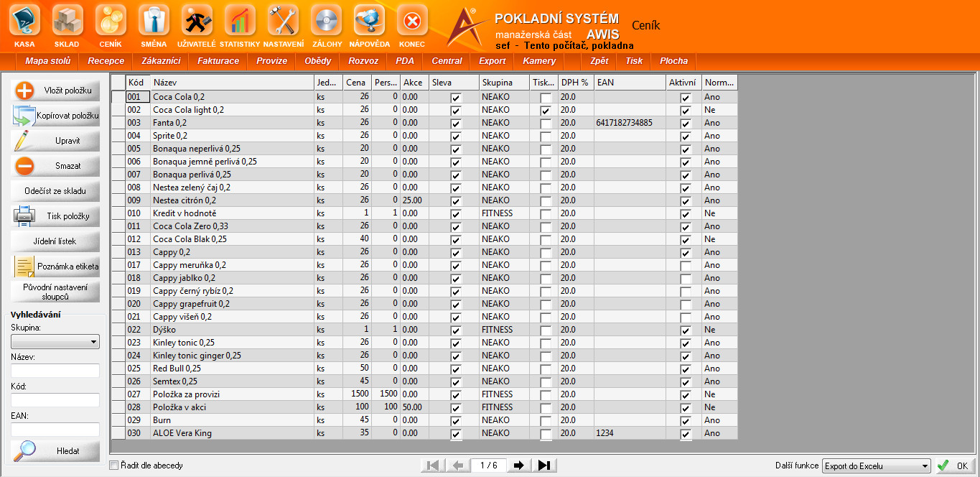
Task: Go to the next page arrow
Action: click(x=518, y=466)
